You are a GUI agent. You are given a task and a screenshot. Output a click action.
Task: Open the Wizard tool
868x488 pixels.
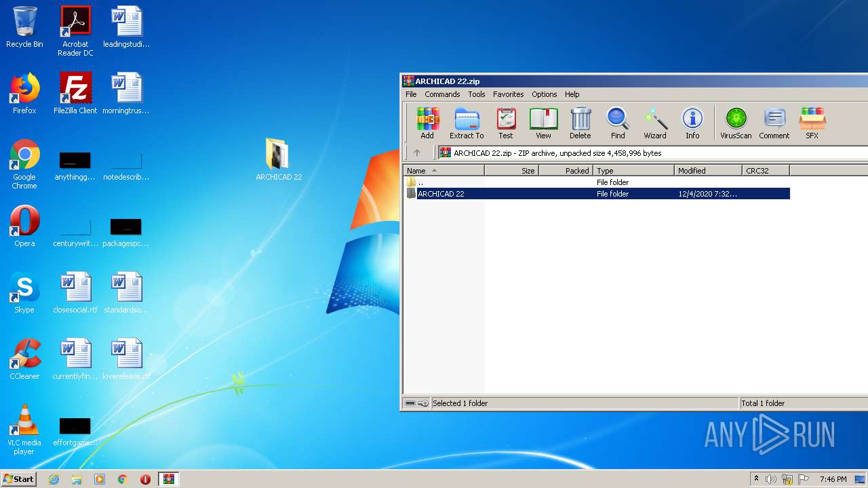pos(655,123)
